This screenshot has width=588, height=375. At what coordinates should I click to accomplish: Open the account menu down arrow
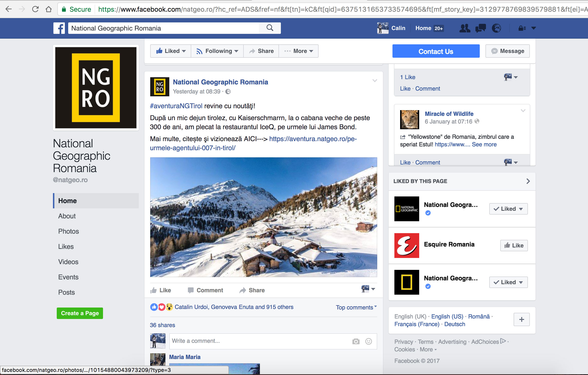[x=534, y=28]
